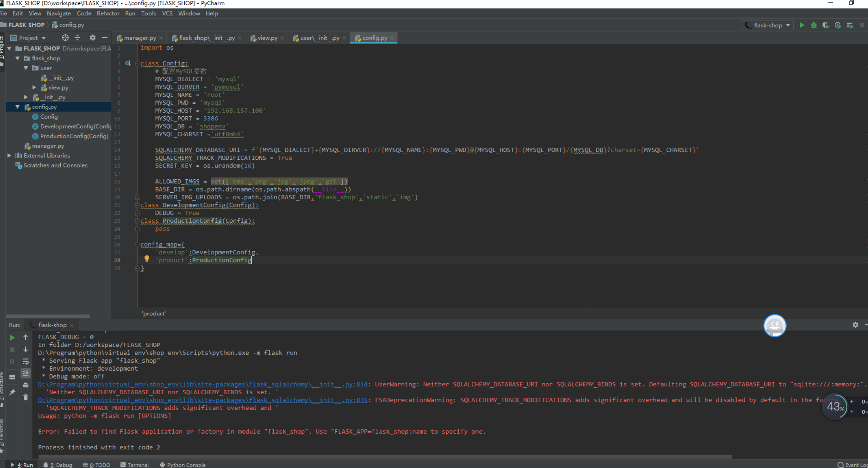This screenshot has width=868, height=468.
Task: Run the flask-shop configuration from the top toolbar
Action: (x=802, y=25)
